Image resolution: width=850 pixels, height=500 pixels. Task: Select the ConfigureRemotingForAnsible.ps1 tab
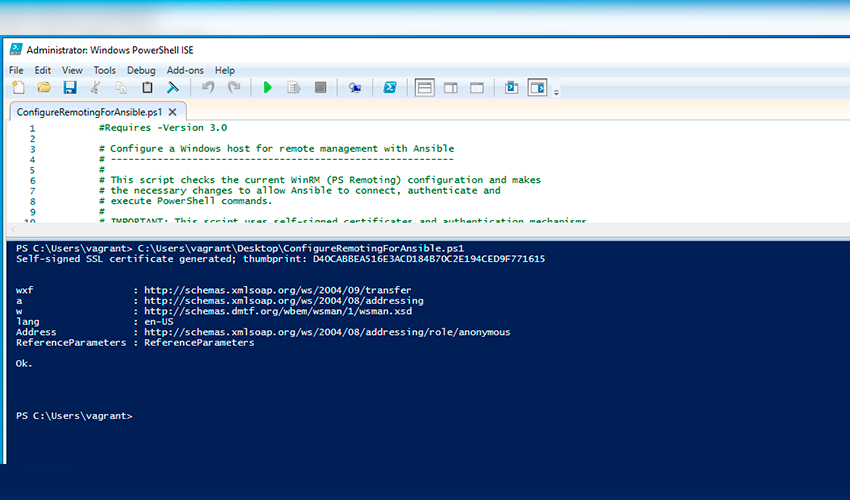pyautogui.click(x=89, y=112)
